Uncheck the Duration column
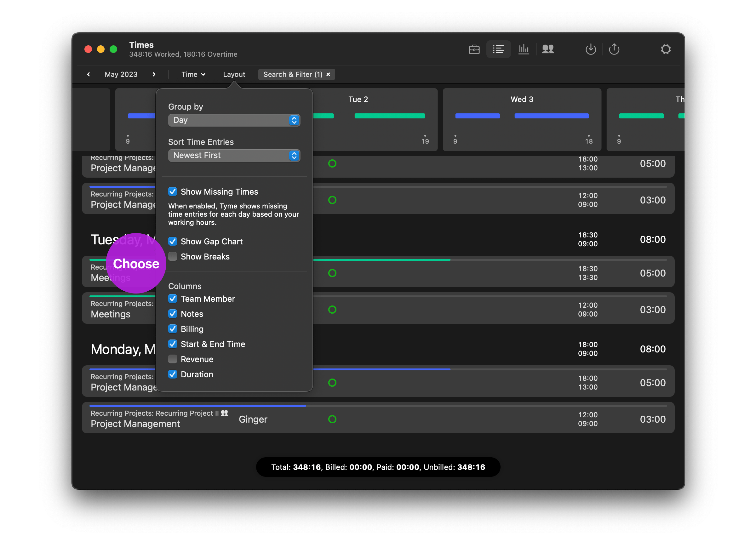This screenshot has height=536, width=756. 172,375
